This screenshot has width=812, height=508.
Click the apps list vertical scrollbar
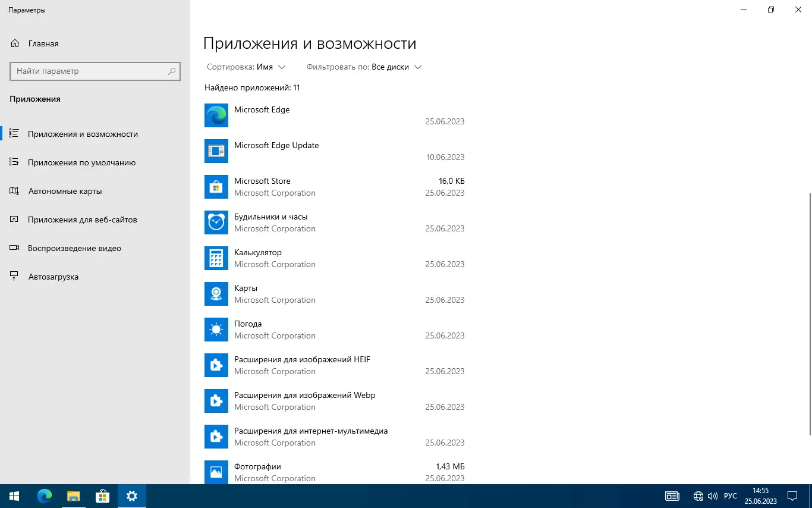coord(810,314)
